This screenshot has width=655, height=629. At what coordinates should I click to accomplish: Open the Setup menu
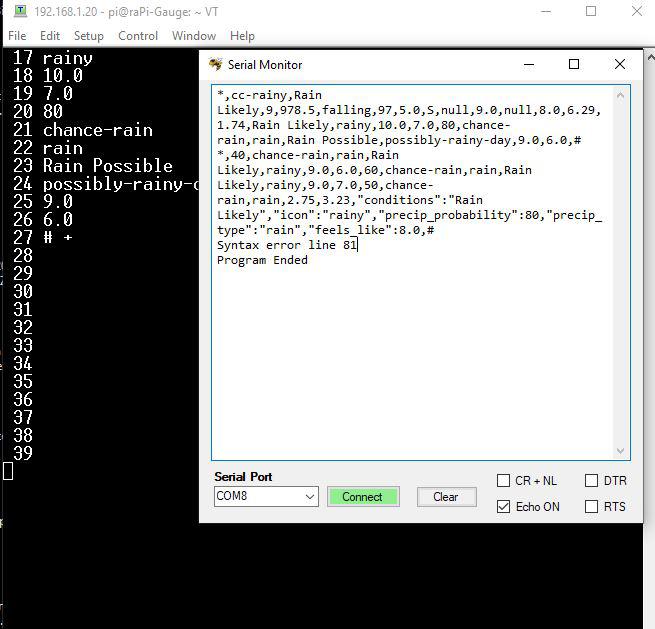88,36
